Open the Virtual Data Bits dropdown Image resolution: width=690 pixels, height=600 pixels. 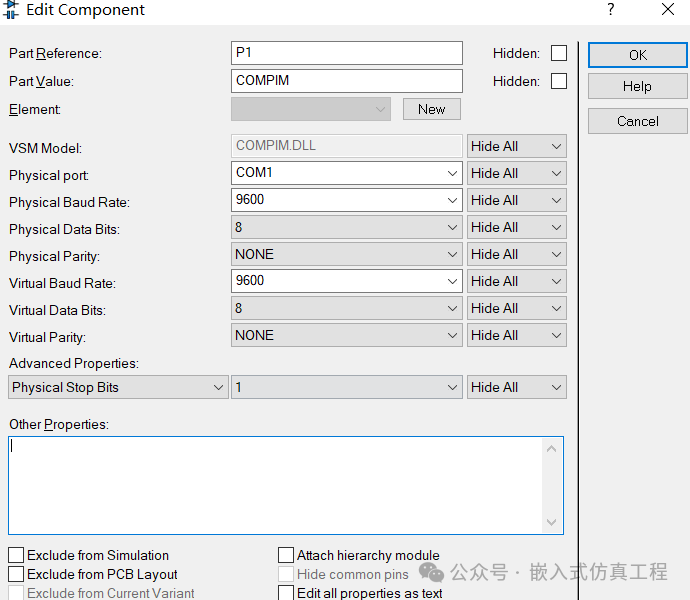[347, 308]
